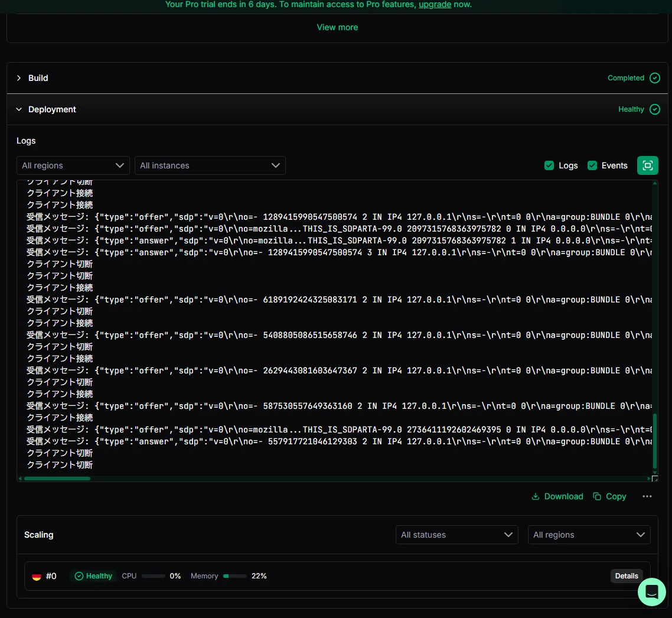672x618 pixels.
Task: Open the All regions logs dropdown
Action: pos(73,165)
